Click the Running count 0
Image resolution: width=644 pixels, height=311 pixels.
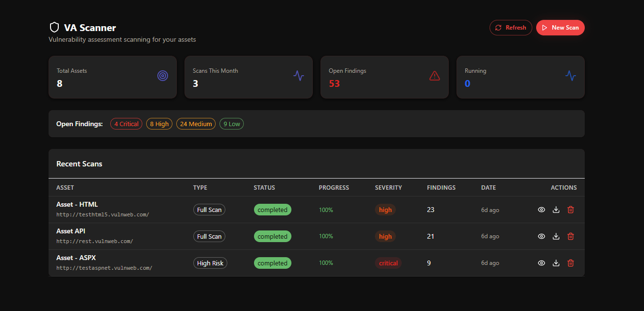(x=467, y=83)
